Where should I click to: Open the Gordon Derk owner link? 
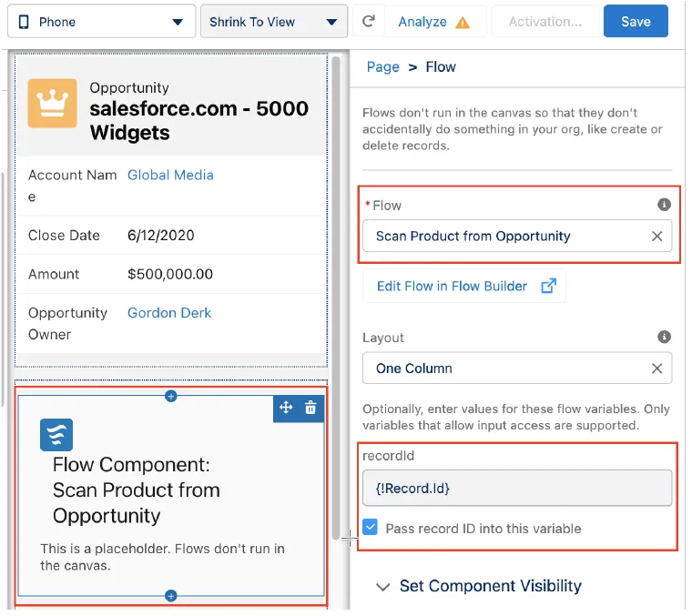pos(170,315)
